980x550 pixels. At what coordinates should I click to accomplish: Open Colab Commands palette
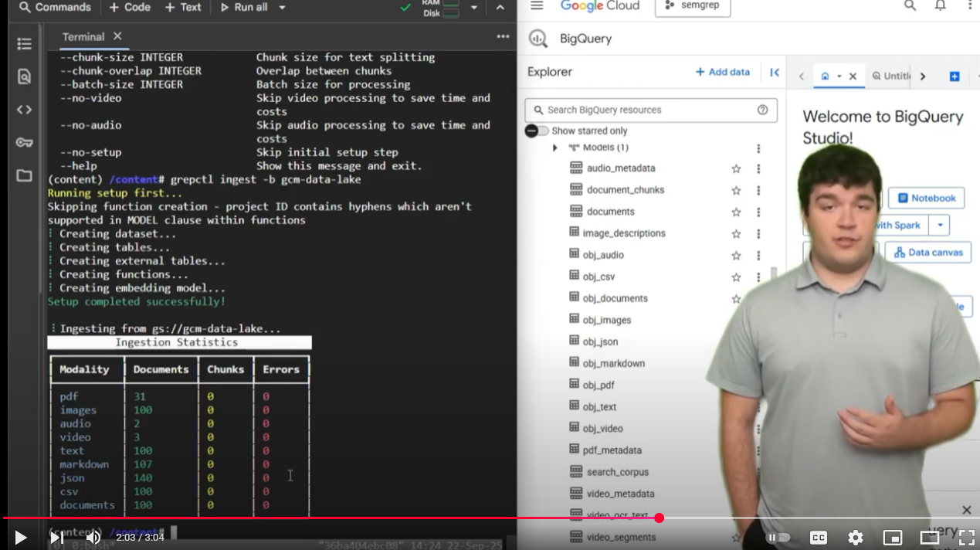click(x=55, y=7)
